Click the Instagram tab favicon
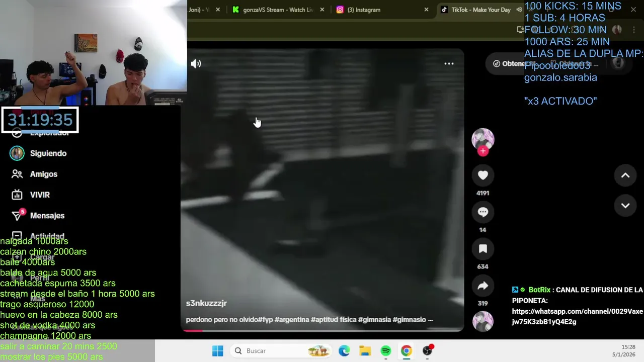 pyautogui.click(x=340, y=10)
